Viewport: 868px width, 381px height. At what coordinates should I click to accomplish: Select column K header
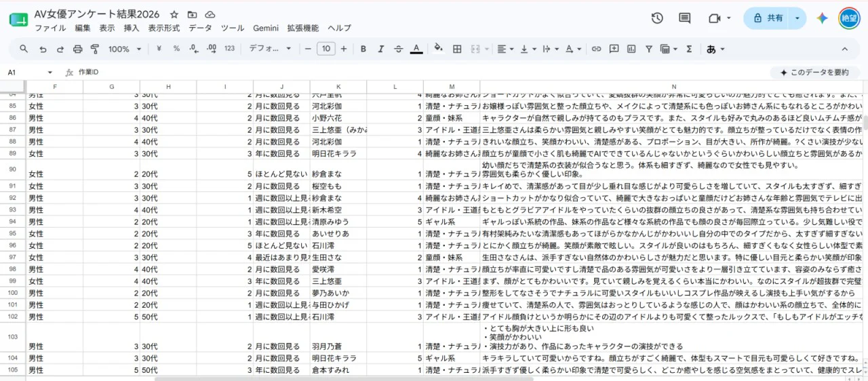[338, 87]
